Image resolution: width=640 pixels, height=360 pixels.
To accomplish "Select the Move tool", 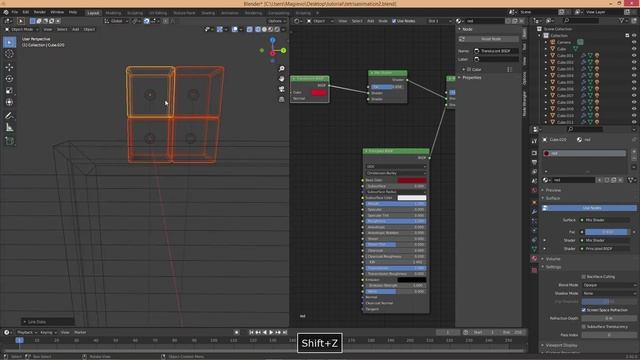I will tap(9, 67).
